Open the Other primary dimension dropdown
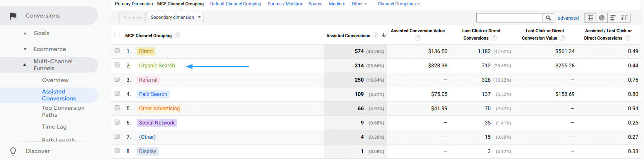 point(359,4)
